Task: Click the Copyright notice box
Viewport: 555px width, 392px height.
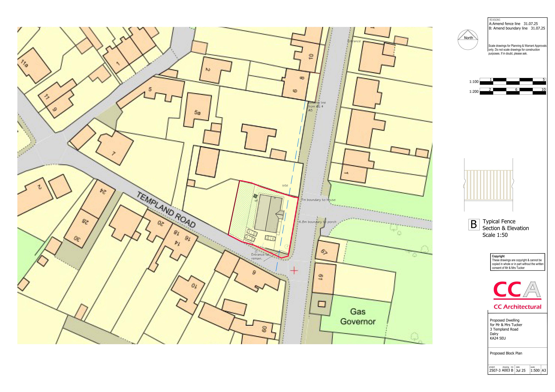Action: (517, 262)
